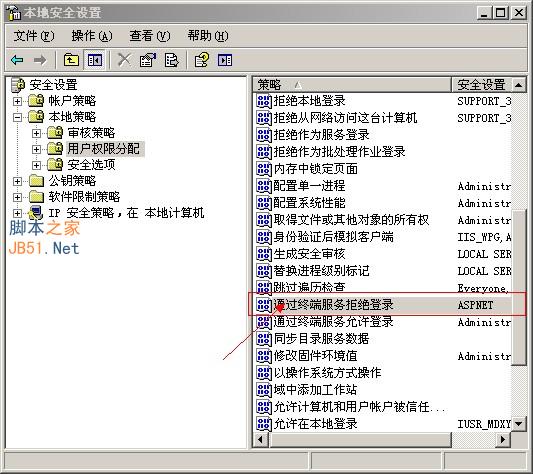Expand the 软件限制策略 tree node

coord(17,197)
